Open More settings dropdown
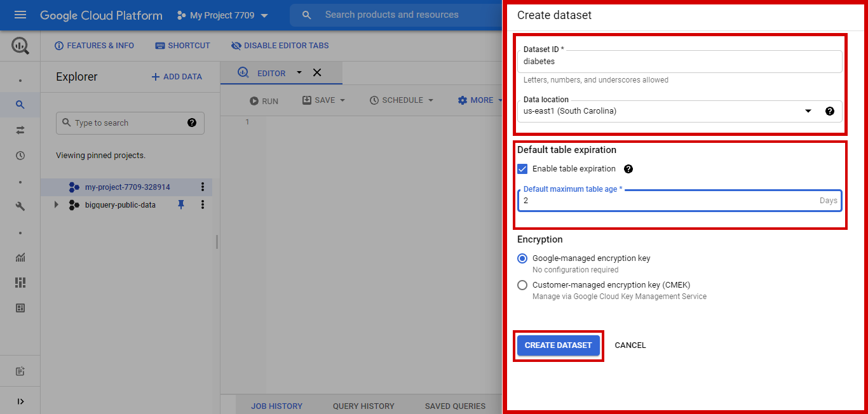This screenshot has height=414, width=868. [480, 100]
